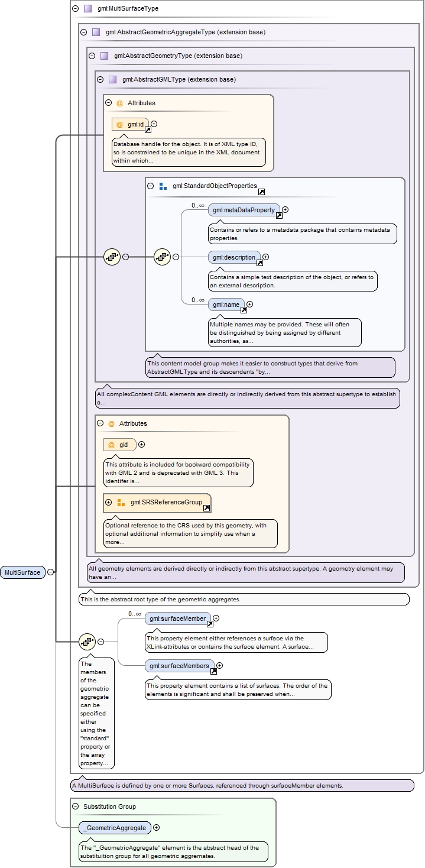Click 'This content model group makes' annotation
The width and height of the screenshot is (425, 868).
pyautogui.click(x=270, y=367)
